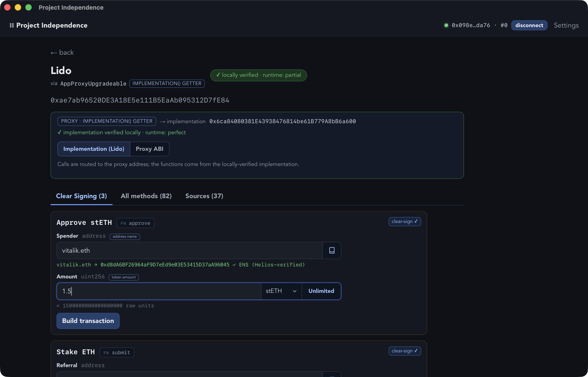Click the Lido contract title

61,71
